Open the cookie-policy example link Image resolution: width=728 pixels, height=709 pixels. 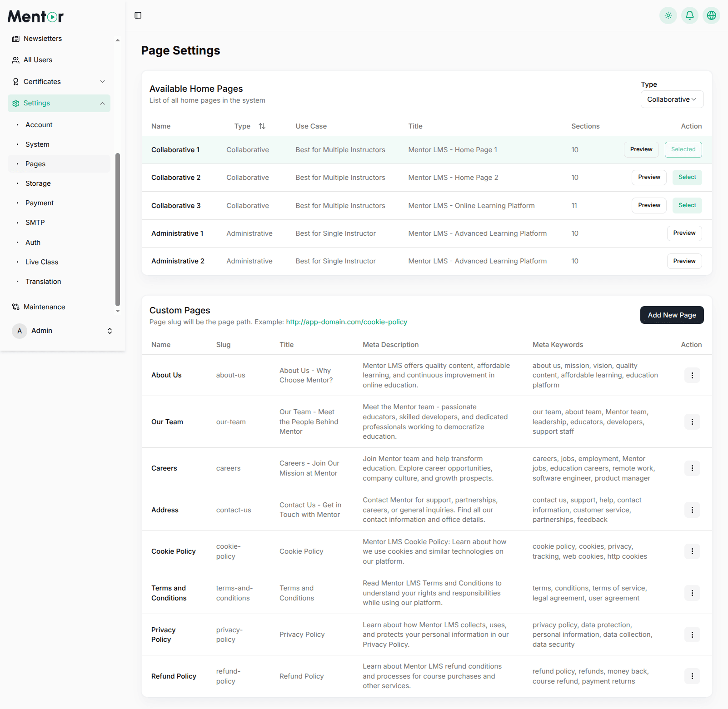tap(346, 322)
